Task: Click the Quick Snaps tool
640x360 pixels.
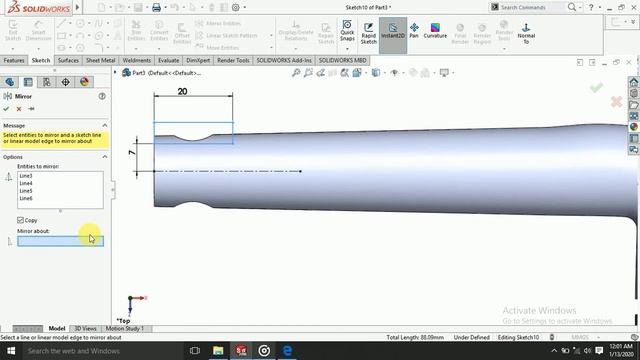Action: coord(347,31)
